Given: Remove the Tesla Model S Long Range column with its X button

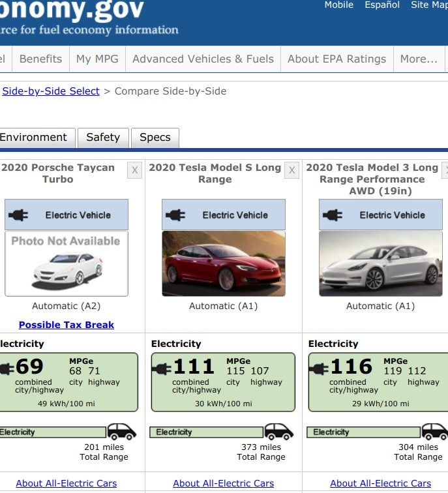Looking at the screenshot, I should tap(291, 170).
